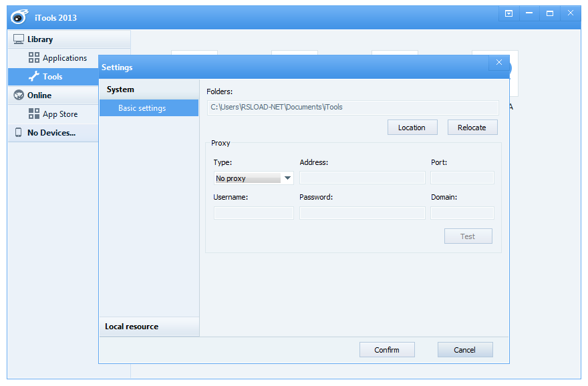Viewport: 588px width, 386px height.
Task: Click the proxy Test button
Action: (x=468, y=236)
